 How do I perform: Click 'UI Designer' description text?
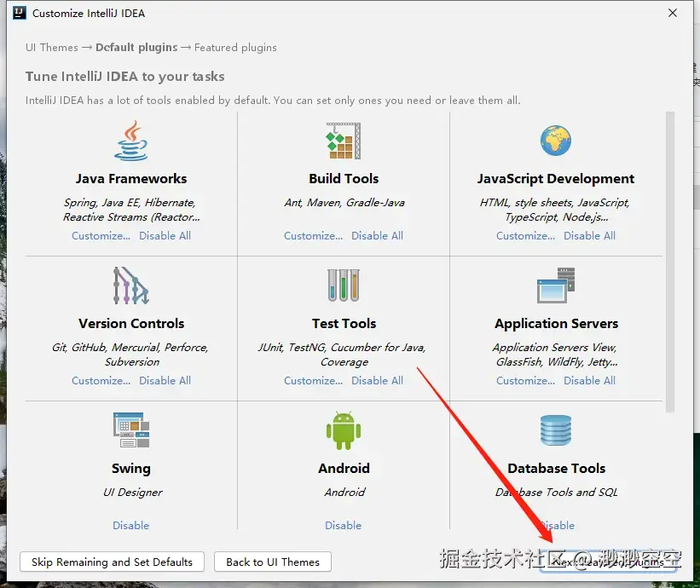point(133,492)
